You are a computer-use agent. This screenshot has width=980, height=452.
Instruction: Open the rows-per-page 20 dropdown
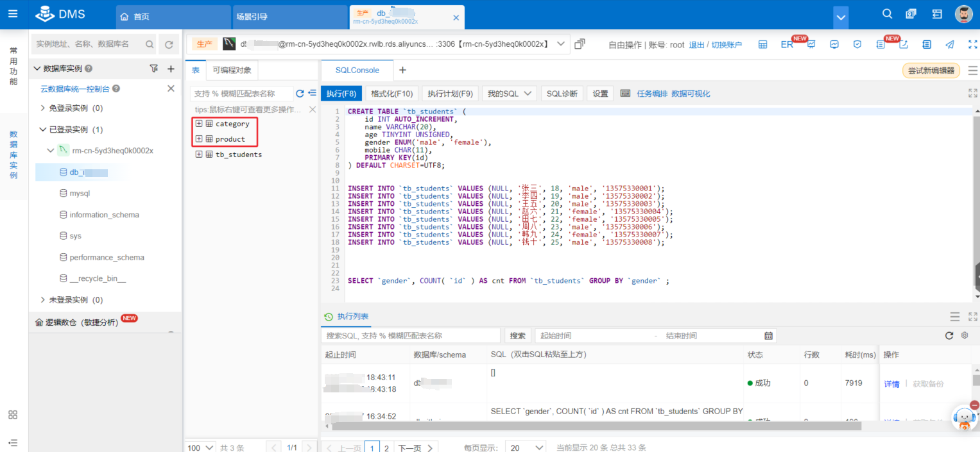point(525,448)
